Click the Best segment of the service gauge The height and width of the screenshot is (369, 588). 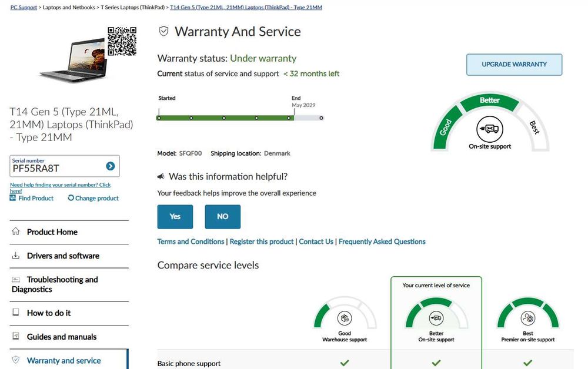[534, 128]
